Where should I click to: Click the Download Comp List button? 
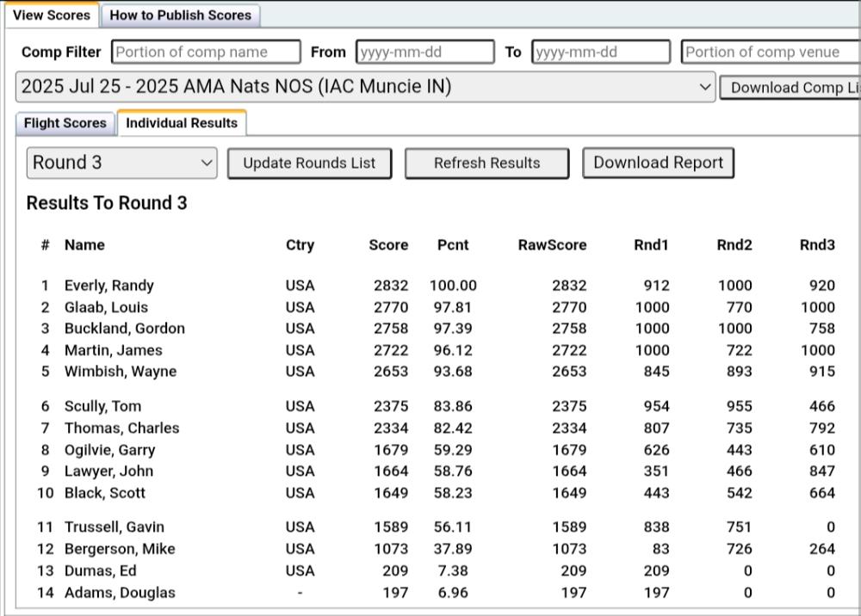coord(790,87)
